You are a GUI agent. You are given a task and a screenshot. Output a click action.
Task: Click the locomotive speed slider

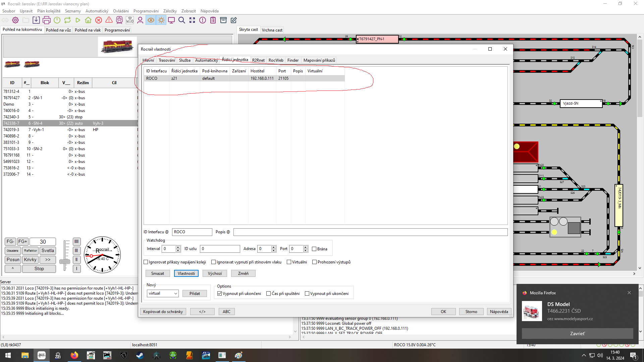click(65, 261)
